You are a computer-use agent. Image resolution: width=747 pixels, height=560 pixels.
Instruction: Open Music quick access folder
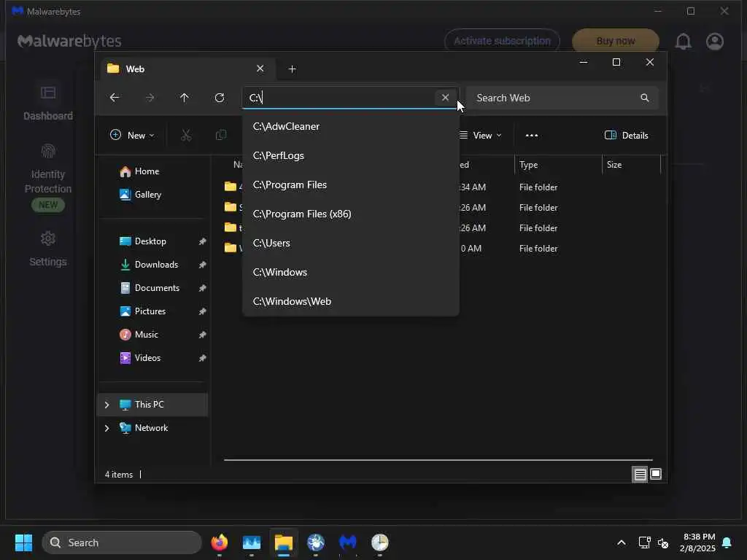click(x=152, y=334)
